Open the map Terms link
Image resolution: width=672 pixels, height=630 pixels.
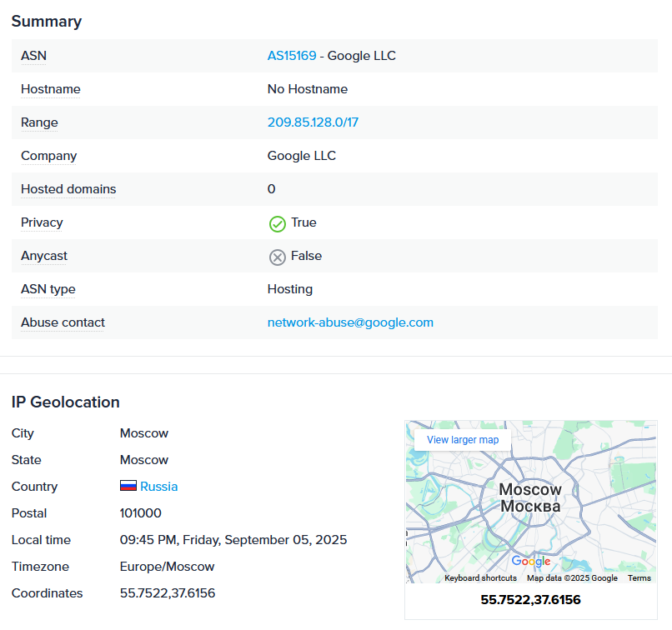click(639, 578)
